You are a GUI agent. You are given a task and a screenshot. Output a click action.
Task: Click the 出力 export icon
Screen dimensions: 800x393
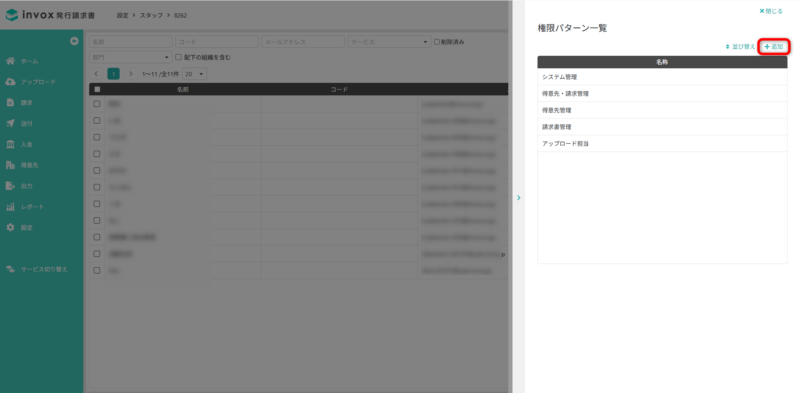tap(10, 186)
